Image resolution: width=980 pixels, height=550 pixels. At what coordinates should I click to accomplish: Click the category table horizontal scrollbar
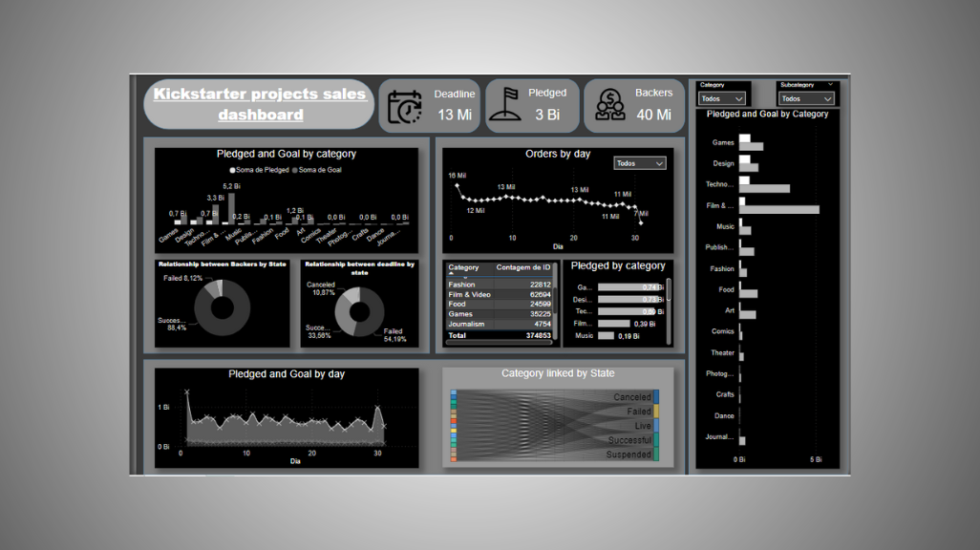pos(497,342)
